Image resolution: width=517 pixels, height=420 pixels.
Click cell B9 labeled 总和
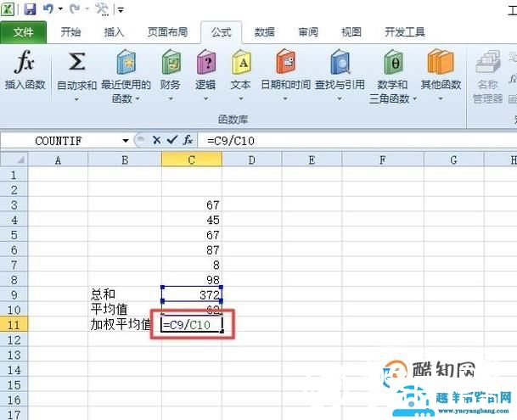pos(125,294)
